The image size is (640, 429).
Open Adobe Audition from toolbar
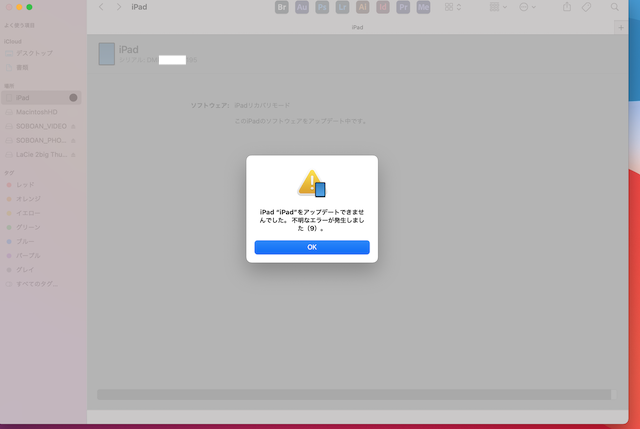(x=302, y=7)
